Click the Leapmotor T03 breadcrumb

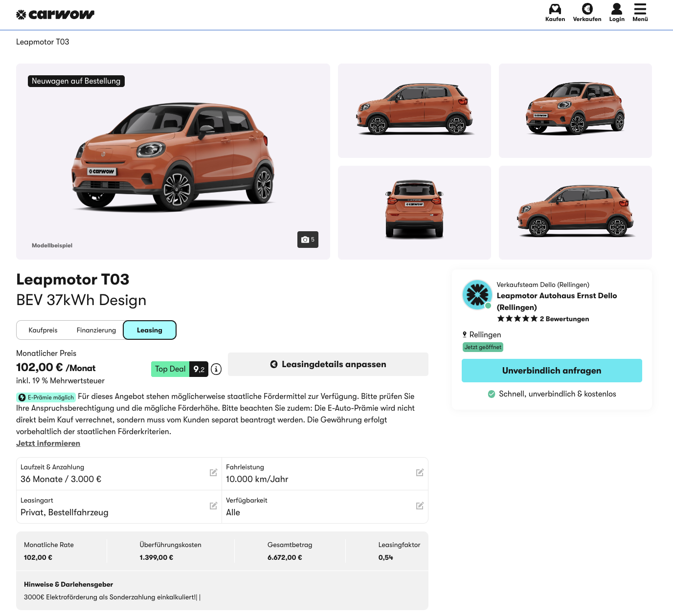coord(43,42)
